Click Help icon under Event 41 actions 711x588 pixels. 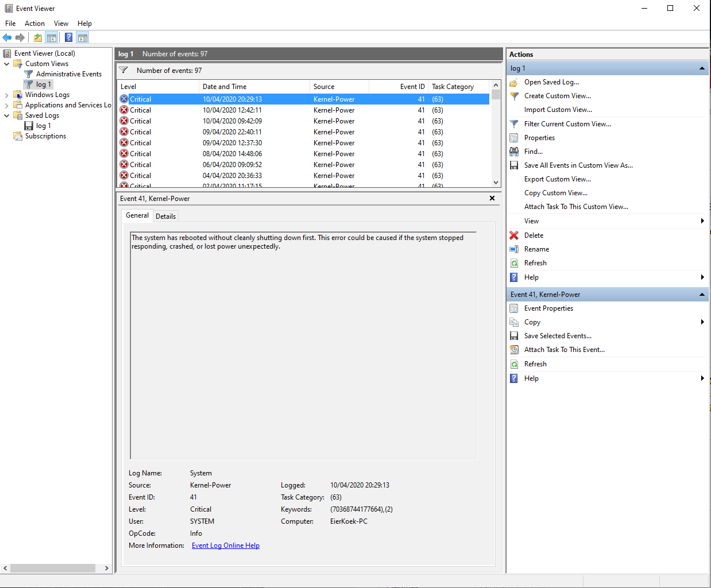[x=514, y=378]
